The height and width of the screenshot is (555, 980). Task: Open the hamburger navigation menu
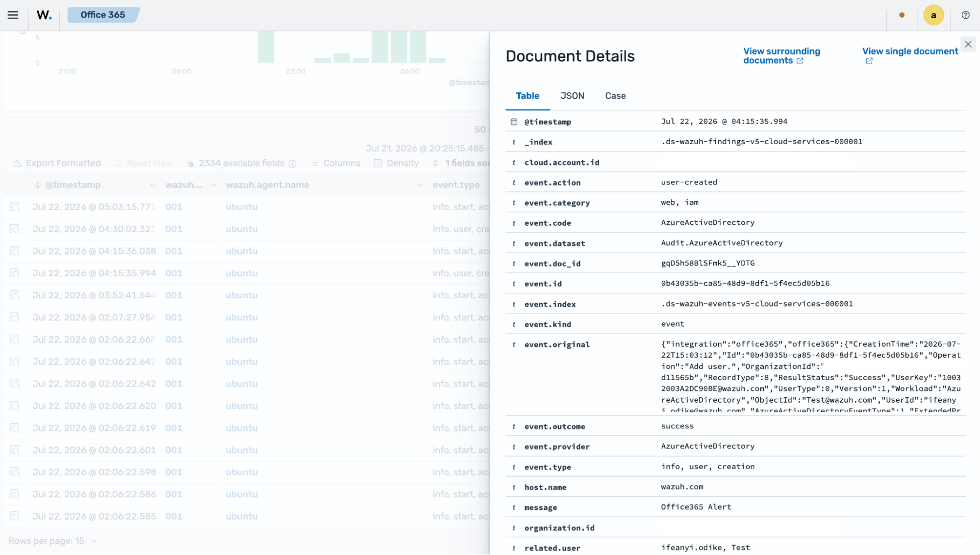point(13,15)
